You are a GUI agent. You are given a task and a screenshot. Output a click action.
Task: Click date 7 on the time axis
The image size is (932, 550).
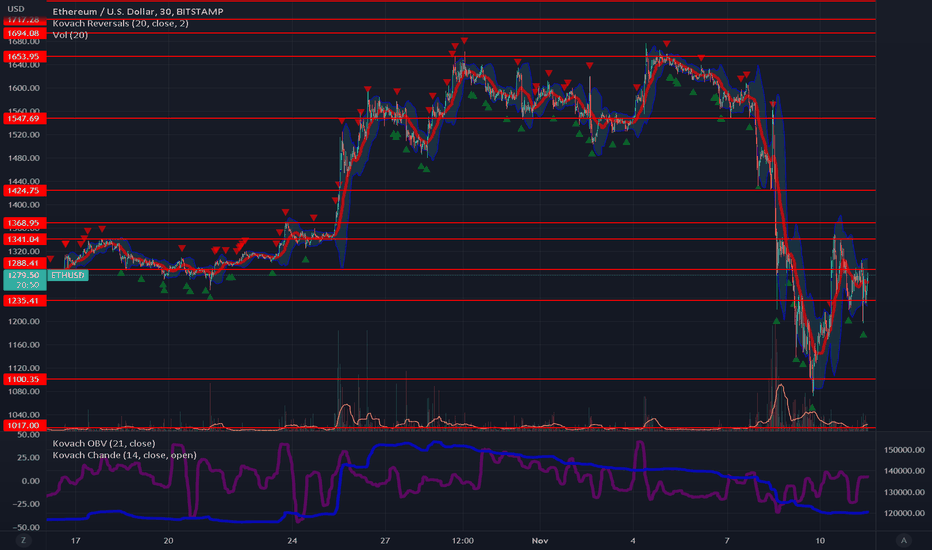click(727, 540)
